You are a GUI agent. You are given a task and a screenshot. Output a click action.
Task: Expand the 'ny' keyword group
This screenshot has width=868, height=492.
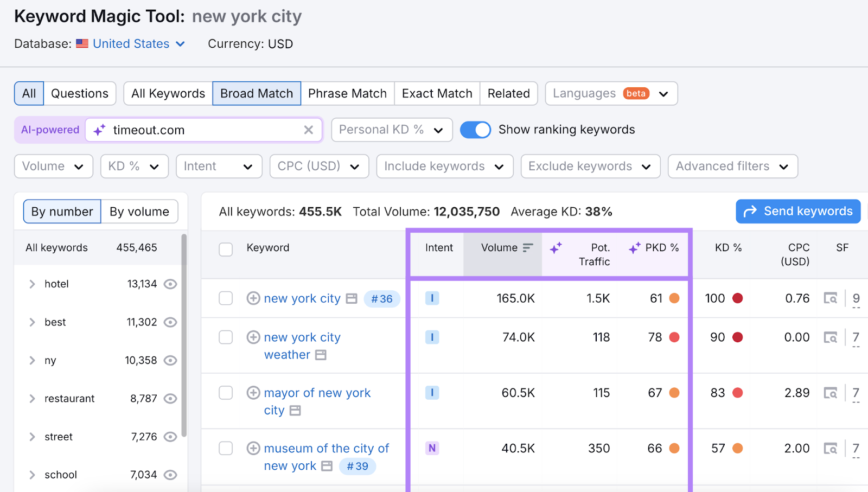click(32, 361)
